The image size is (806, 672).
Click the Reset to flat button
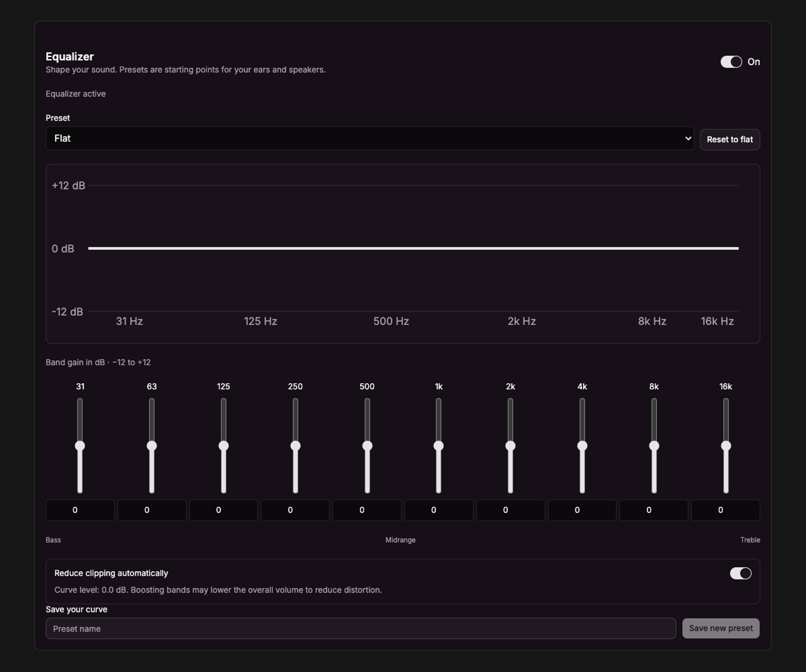pos(730,140)
